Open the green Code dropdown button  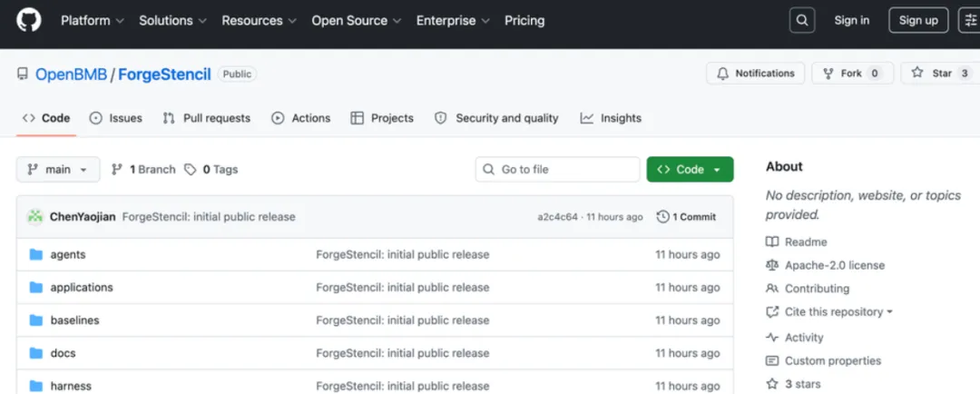(690, 170)
